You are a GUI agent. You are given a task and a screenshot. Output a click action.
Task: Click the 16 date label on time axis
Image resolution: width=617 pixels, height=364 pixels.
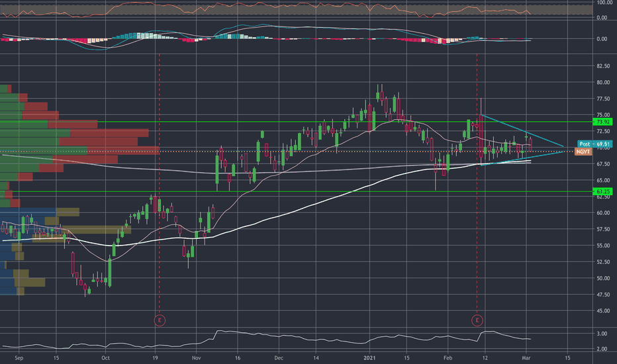coord(238,358)
